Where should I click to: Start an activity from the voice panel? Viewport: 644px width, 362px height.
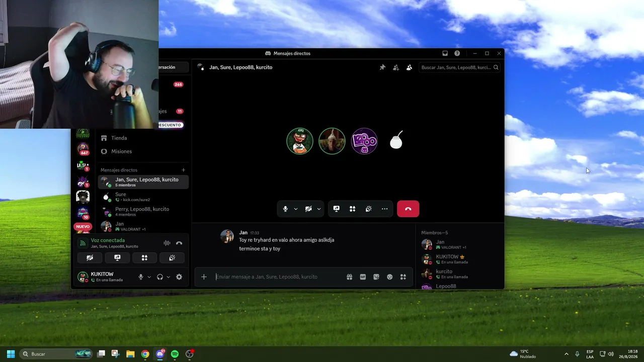[x=144, y=258]
